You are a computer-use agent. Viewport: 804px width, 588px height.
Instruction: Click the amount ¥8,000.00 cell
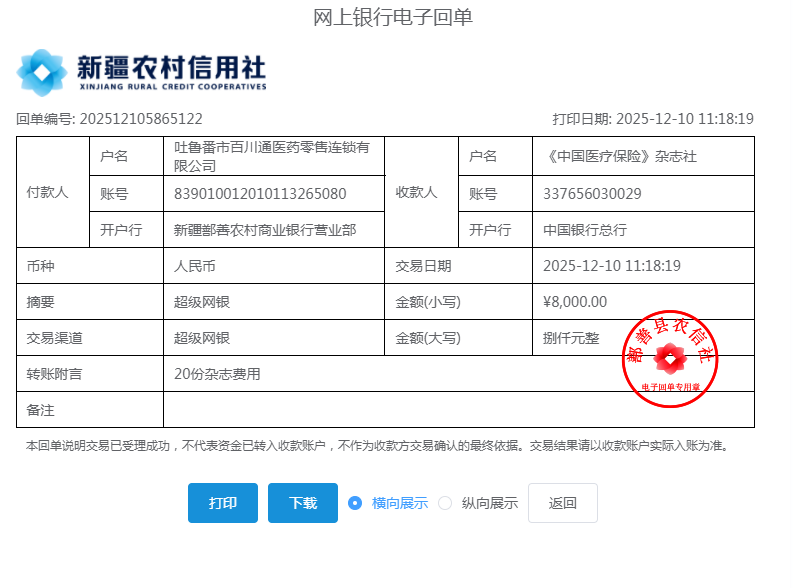click(x=575, y=302)
